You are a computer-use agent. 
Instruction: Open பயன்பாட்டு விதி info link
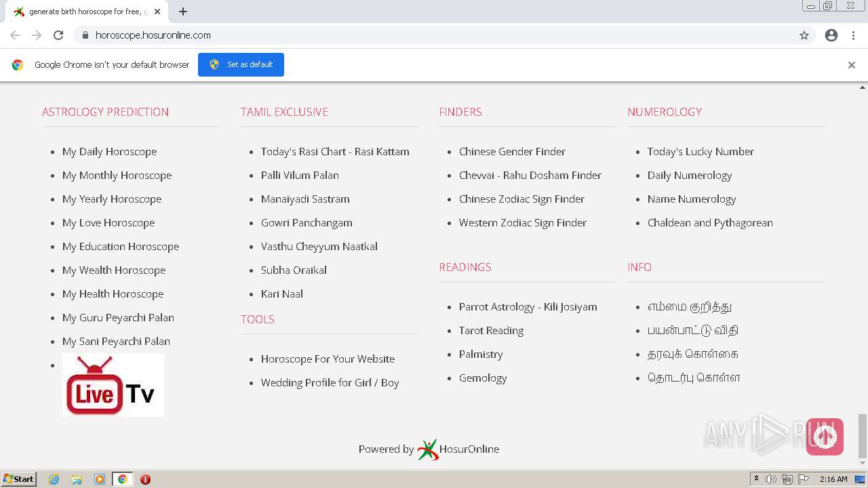(x=692, y=331)
